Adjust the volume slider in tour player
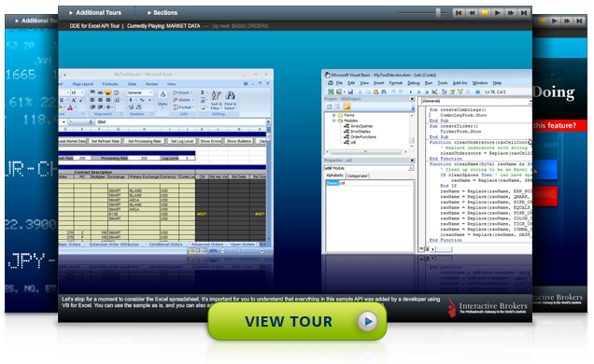The height and width of the screenshot is (364, 594). 438,13
